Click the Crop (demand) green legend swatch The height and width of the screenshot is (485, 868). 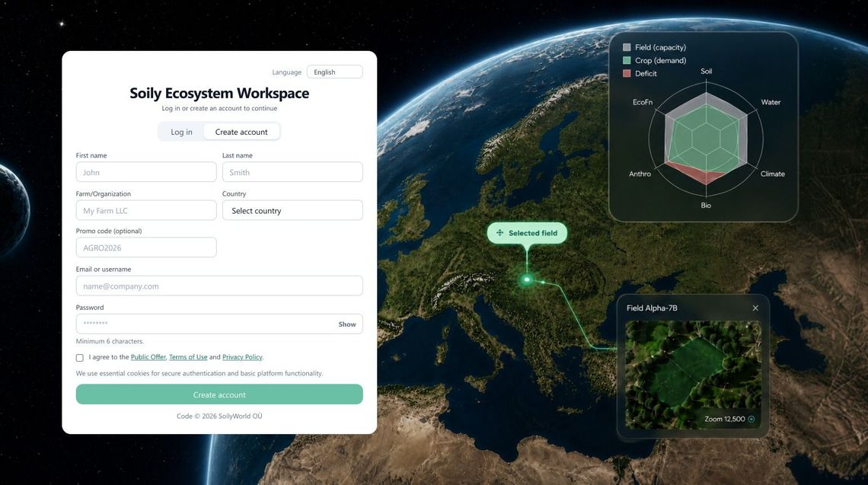[x=627, y=60]
